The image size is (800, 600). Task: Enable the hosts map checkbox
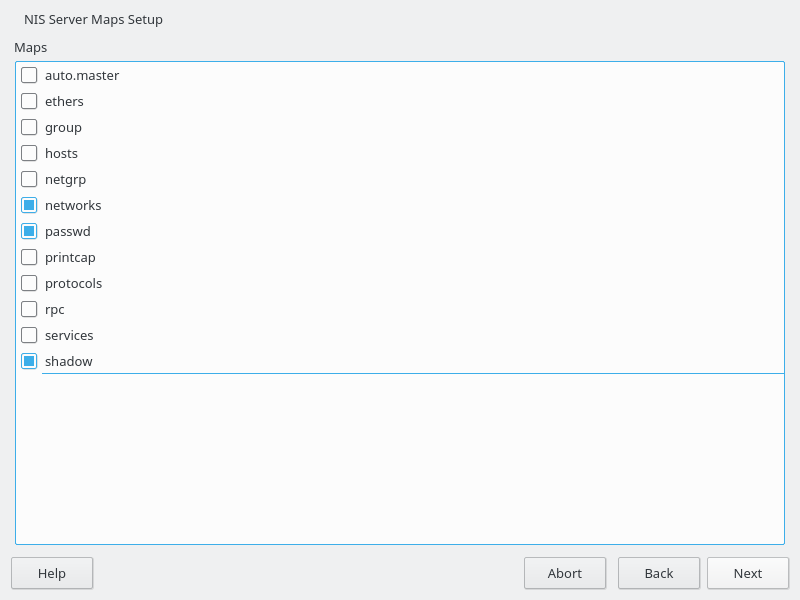29,153
